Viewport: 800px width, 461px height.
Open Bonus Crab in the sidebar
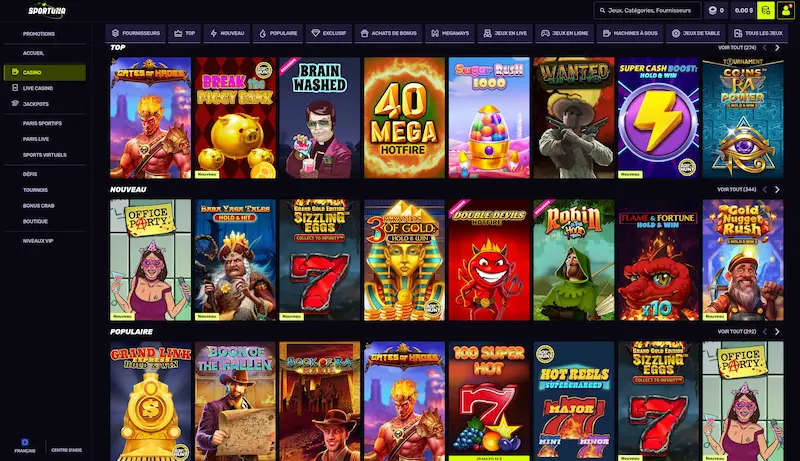pyautogui.click(x=38, y=206)
